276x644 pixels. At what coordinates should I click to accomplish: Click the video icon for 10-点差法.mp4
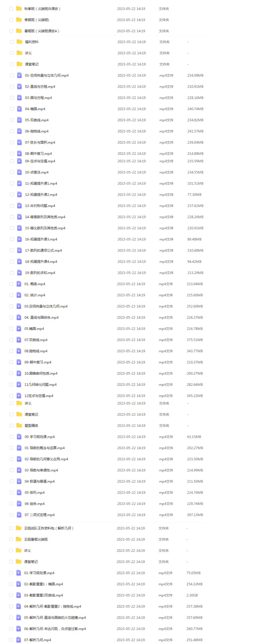point(19,172)
